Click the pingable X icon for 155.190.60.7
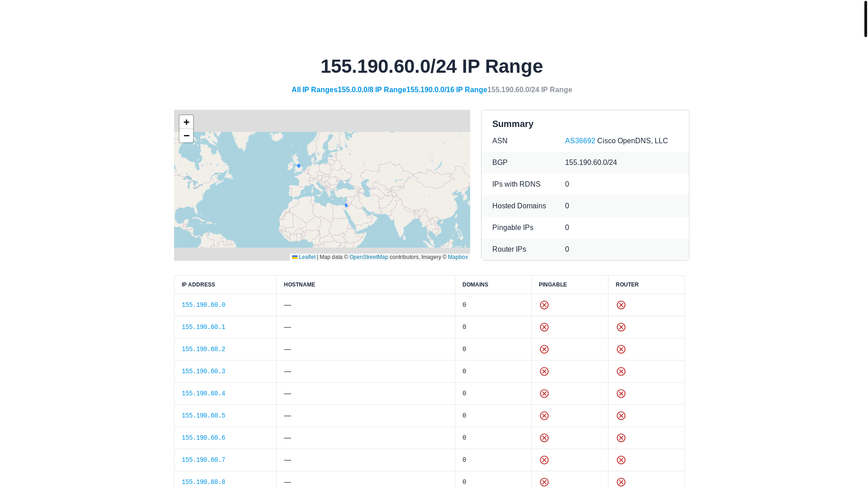Image resolution: width=868 pixels, height=488 pixels. click(x=544, y=460)
